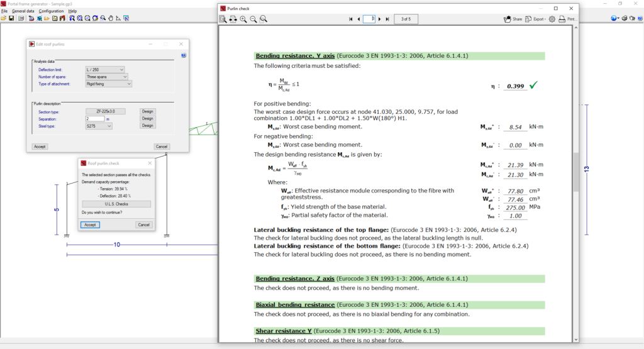This screenshot has height=349, width=644.
Task: Zoom out in the Purlin check viewer
Action: [x=253, y=19]
